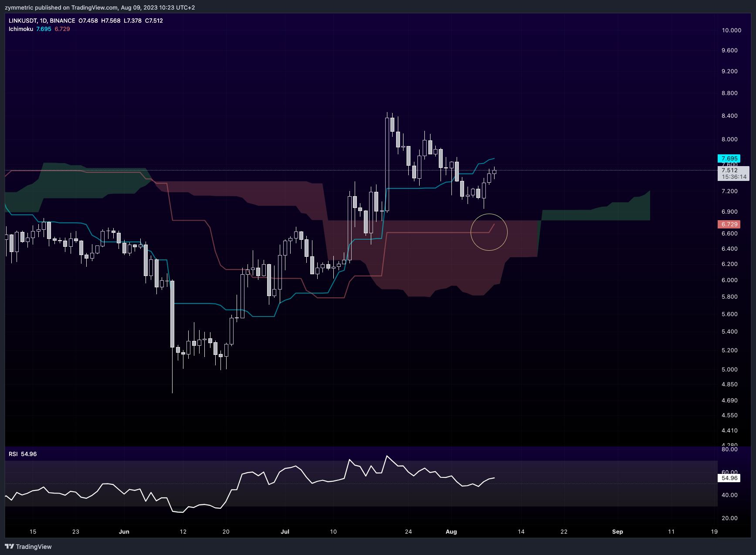
Task: Click the 80.00 RSI scale label
Action: (729, 449)
